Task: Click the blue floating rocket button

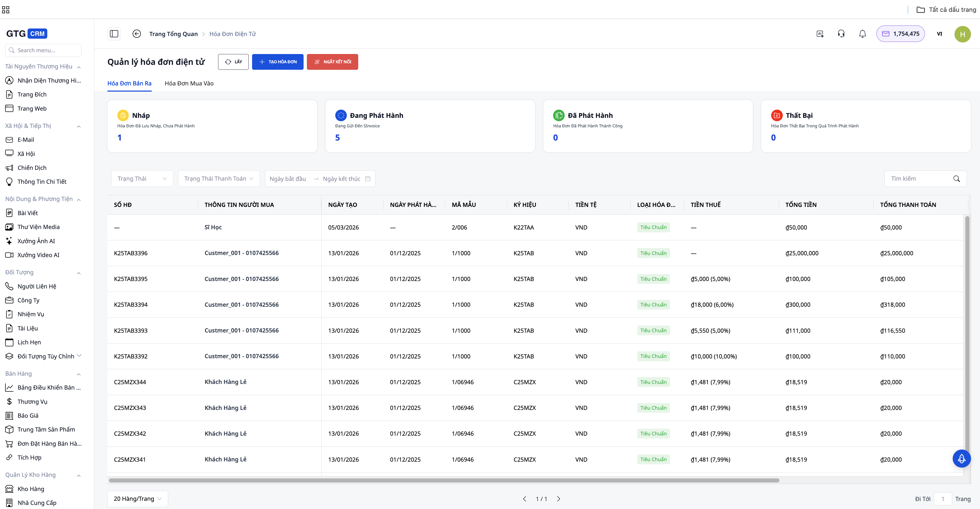Action: pos(961,459)
